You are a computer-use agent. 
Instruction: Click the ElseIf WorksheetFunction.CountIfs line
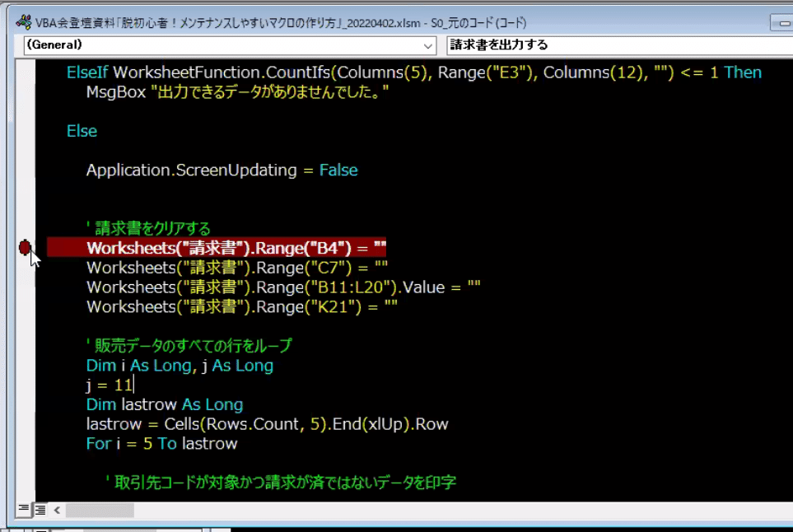[413, 72]
